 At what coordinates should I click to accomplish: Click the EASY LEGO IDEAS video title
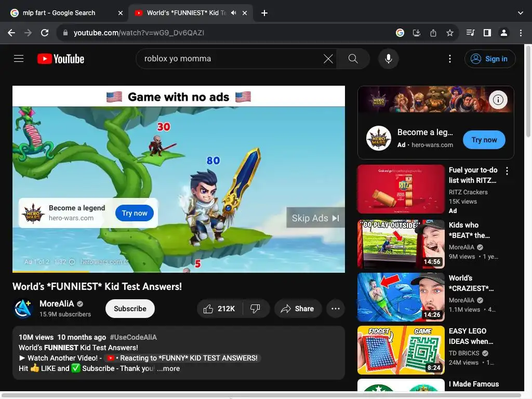click(x=471, y=336)
